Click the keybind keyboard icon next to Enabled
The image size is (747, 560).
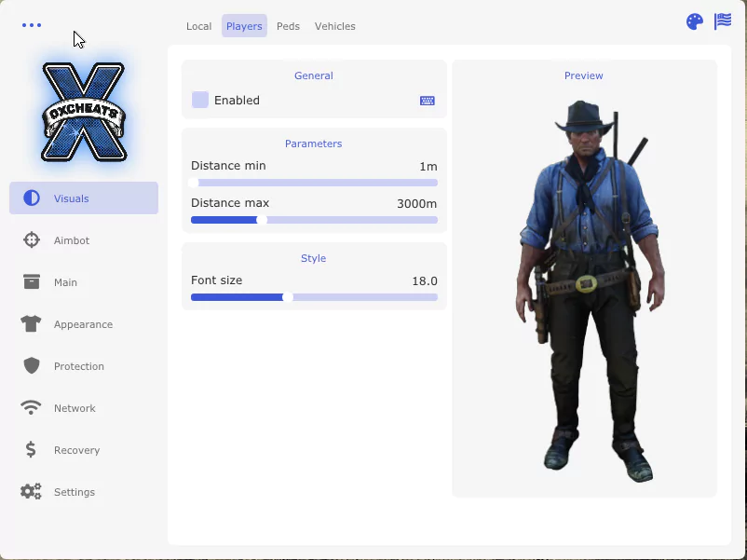(428, 101)
